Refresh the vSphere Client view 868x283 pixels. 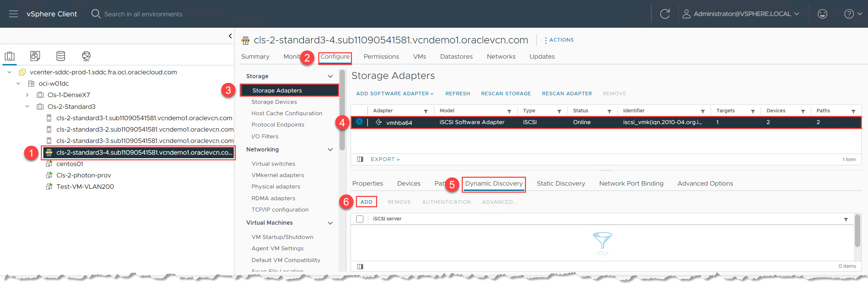pyautogui.click(x=665, y=14)
